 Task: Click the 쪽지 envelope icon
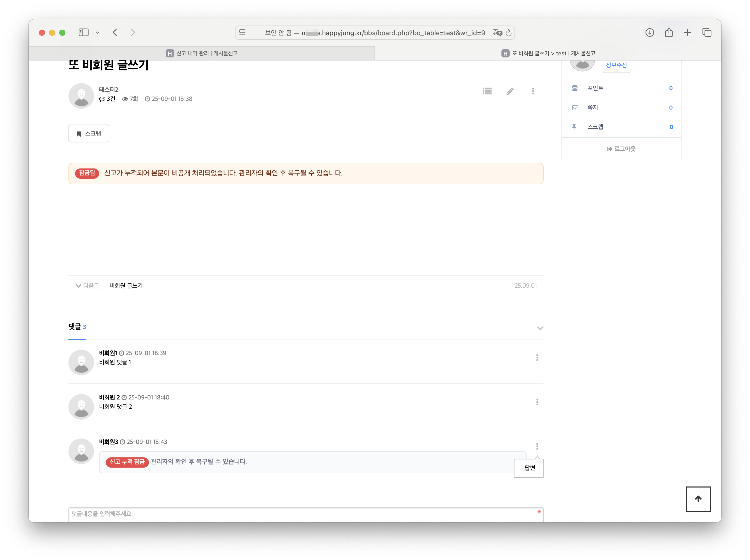pos(575,108)
